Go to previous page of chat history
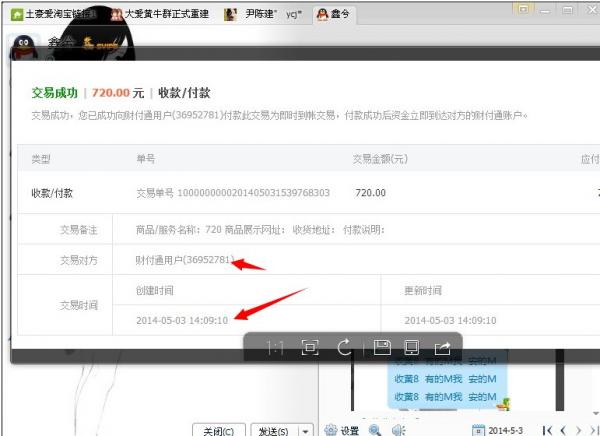 (x=563, y=430)
